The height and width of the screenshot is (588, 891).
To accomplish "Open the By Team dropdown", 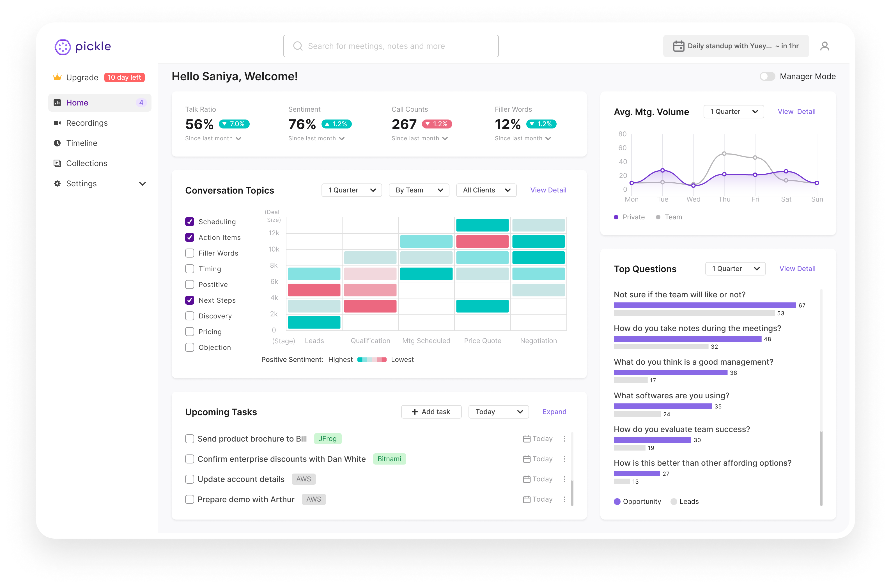I will (x=419, y=190).
